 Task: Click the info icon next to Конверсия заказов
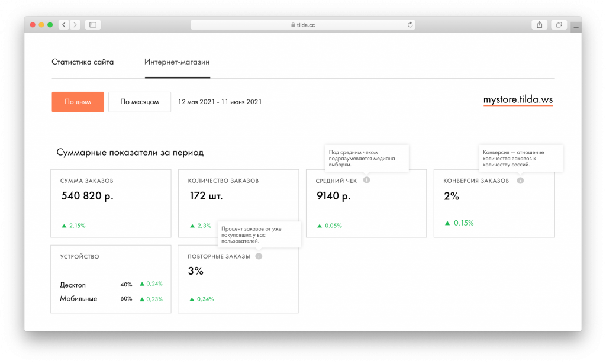pyautogui.click(x=520, y=181)
